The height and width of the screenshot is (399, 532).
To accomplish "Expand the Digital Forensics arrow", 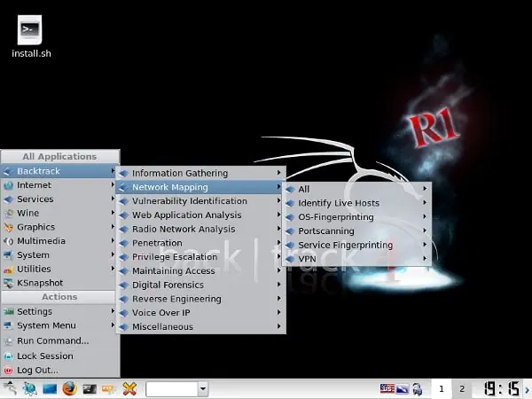I will tap(279, 285).
